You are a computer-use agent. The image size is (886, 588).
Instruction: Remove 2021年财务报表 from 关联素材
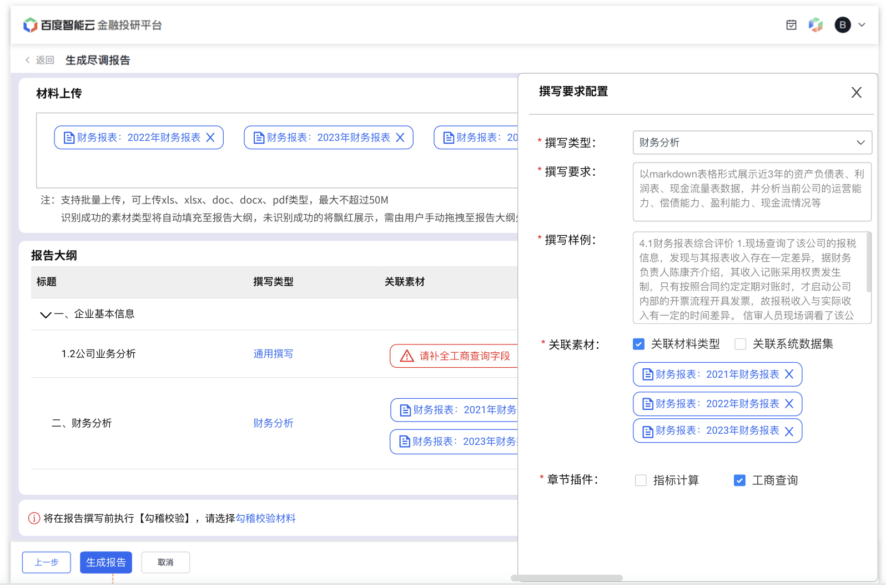(789, 374)
